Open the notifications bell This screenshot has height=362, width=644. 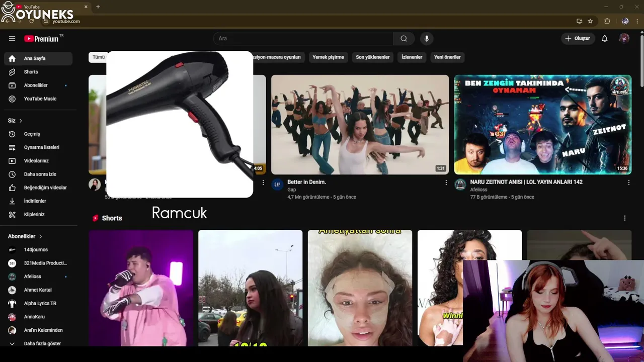coord(605,39)
